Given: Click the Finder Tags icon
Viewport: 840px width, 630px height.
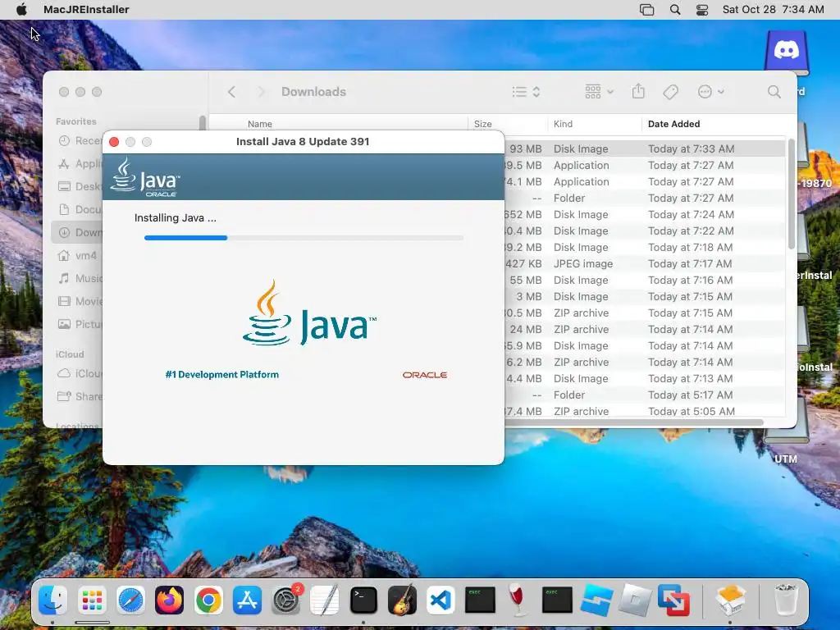Looking at the screenshot, I should point(670,92).
